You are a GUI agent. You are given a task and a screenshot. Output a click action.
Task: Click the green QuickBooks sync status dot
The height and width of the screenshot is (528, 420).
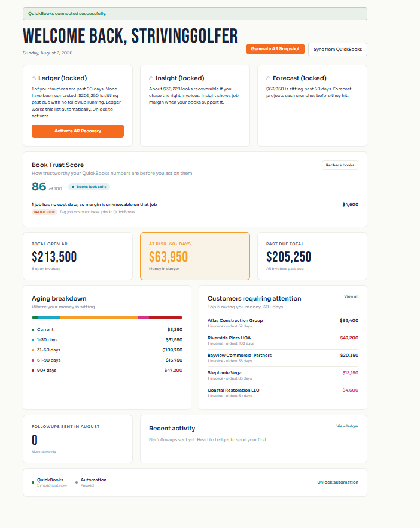(33, 483)
